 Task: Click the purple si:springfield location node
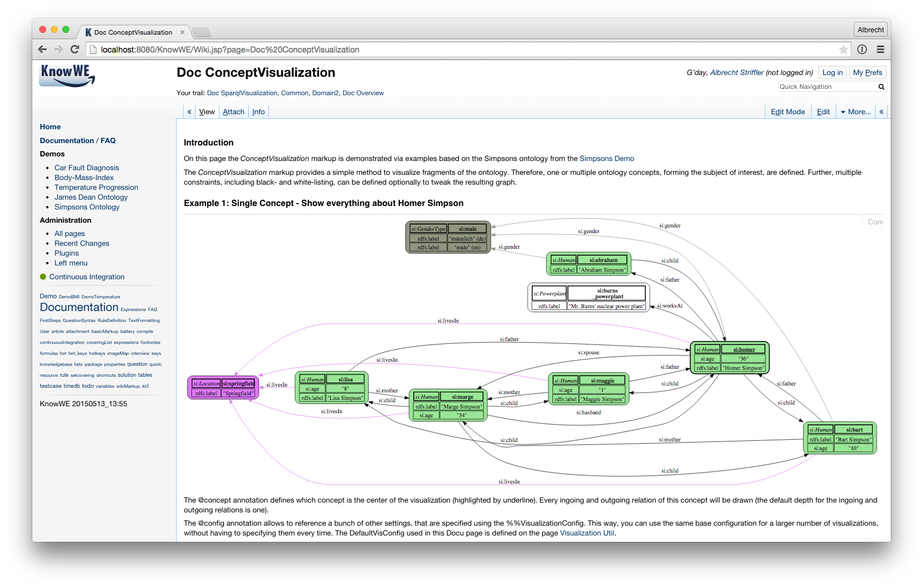coord(223,388)
